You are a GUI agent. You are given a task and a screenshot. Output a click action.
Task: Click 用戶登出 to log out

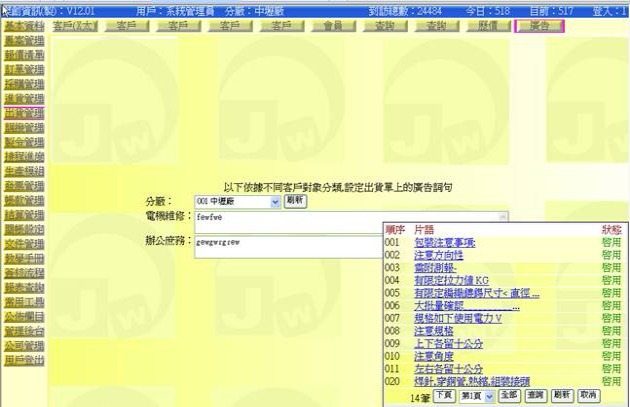(x=24, y=357)
